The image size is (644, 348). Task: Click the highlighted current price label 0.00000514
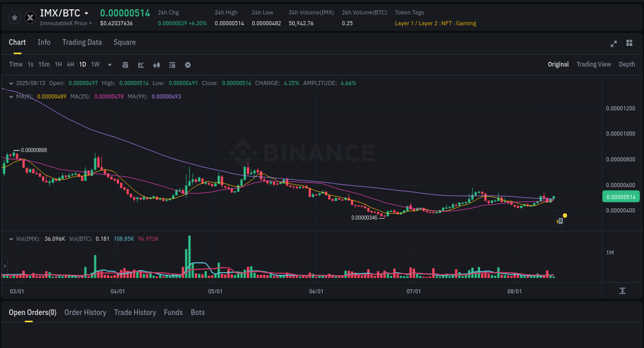(x=621, y=196)
